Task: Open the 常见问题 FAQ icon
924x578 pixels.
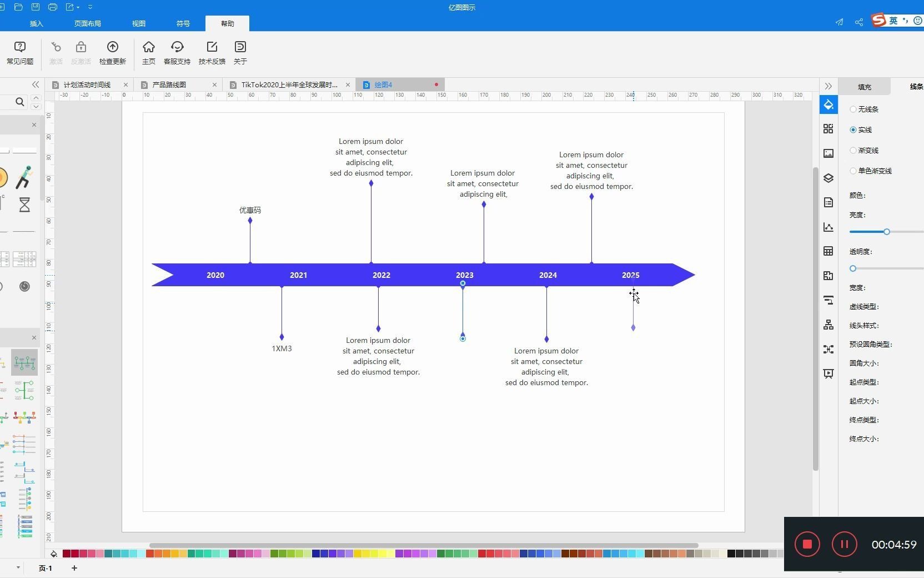Action: (20, 53)
